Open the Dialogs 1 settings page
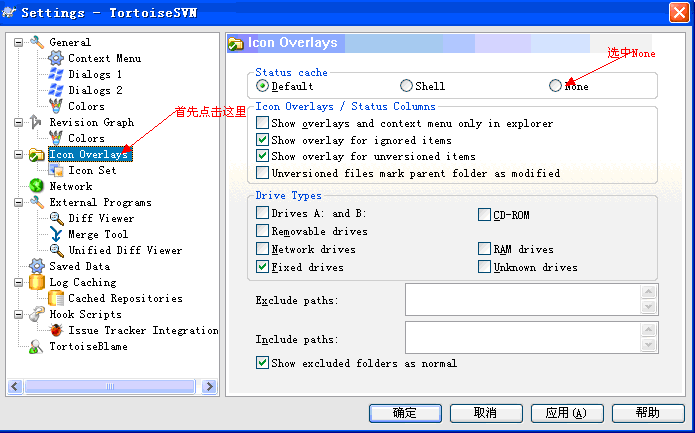The image size is (695, 433). click(95, 74)
